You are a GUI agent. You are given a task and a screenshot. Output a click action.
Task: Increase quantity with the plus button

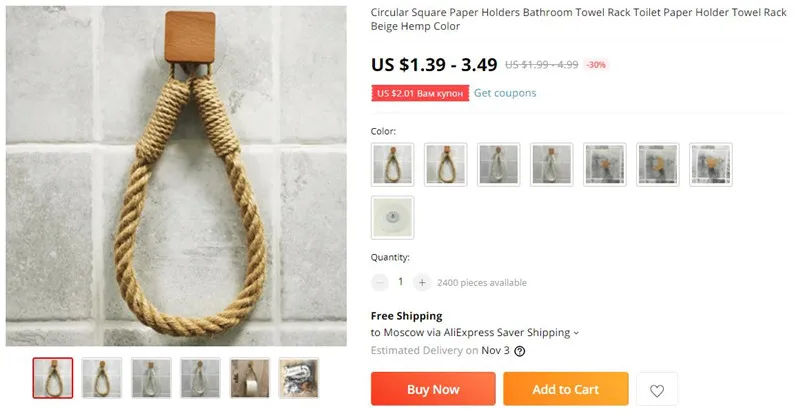422,282
